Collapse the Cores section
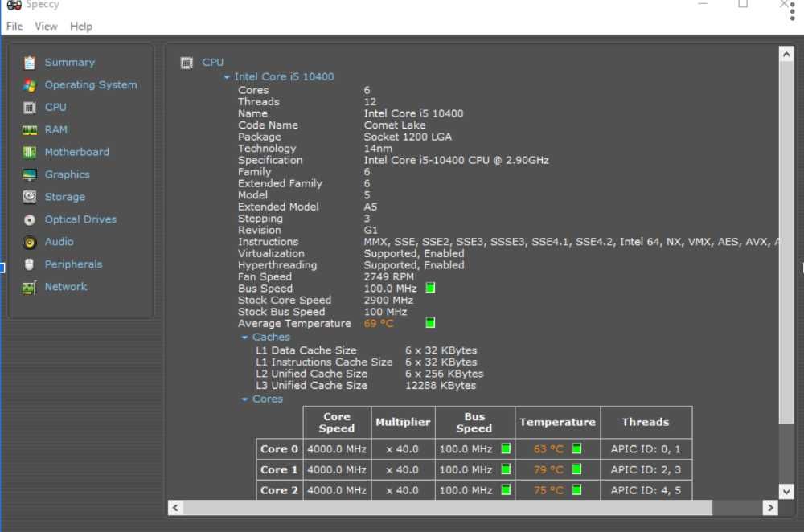This screenshot has width=804, height=532. 244,399
